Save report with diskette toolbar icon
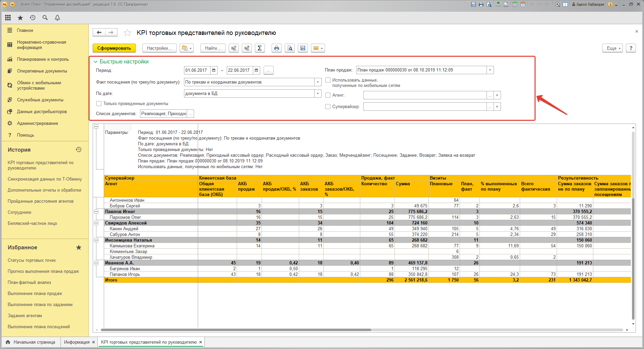The image size is (644, 349). (303, 48)
